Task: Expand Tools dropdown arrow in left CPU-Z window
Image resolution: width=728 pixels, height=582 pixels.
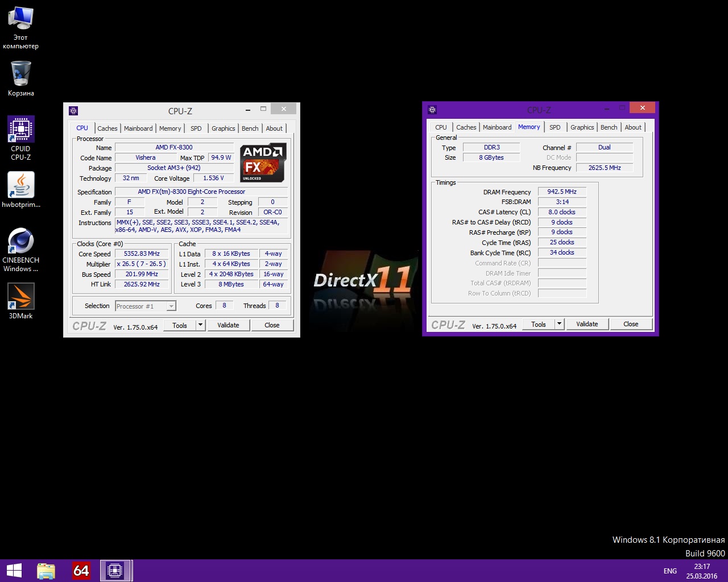Action: 200,325
